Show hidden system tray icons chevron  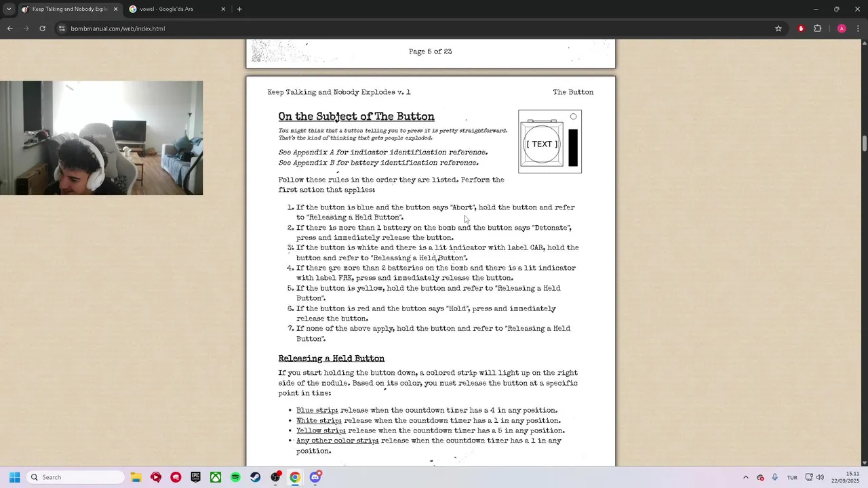[x=745, y=477]
